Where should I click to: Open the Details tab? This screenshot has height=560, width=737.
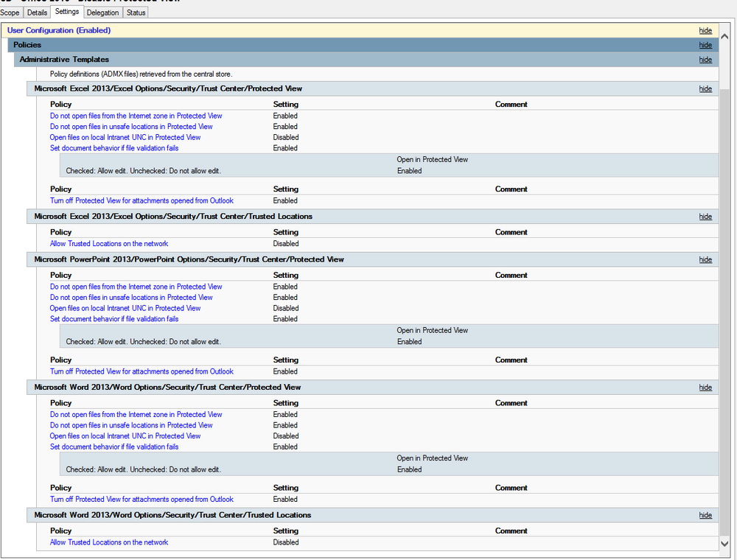click(x=37, y=13)
